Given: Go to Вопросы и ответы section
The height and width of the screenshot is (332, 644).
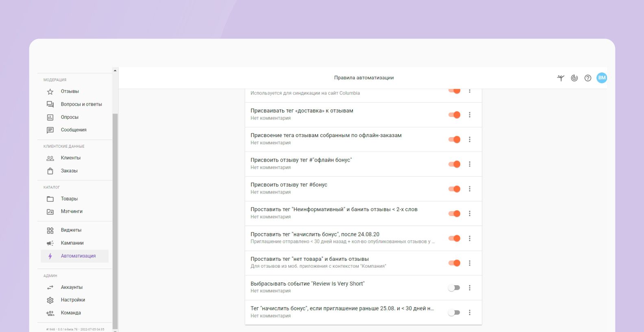Looking at the screenshot, I should (81, 104).
